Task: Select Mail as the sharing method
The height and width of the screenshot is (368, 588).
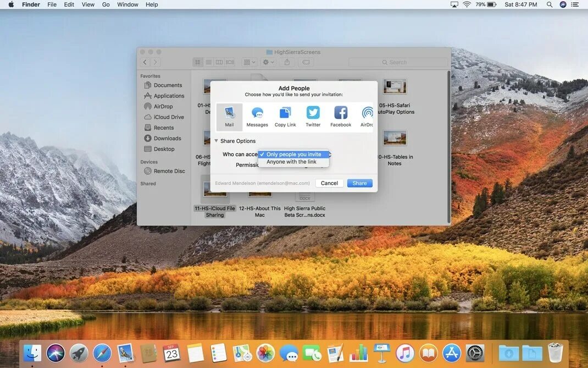Action: coord(229,116)
